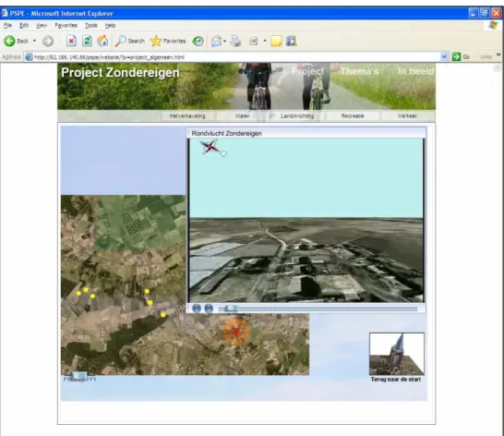Click the round button right of pause
Screen dimensions: 504x436
(x=209, y=309)
